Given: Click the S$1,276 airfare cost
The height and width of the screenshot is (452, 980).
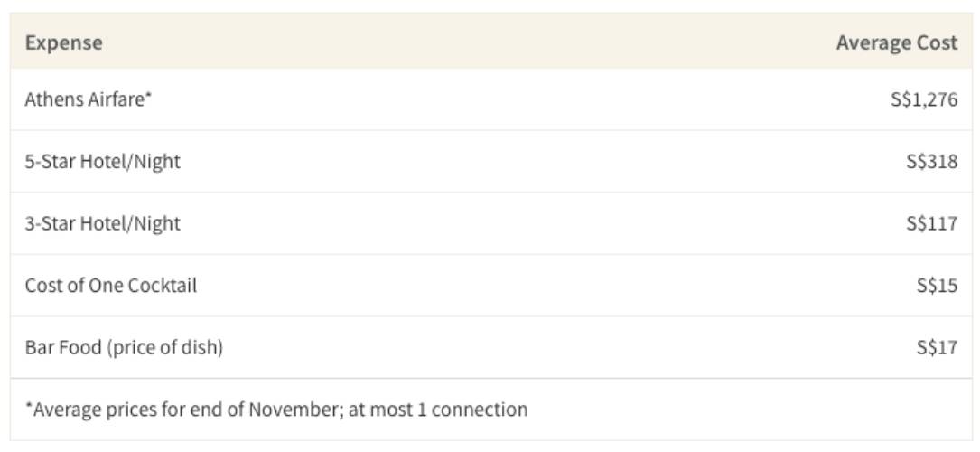Looking at the screenshot, I should point(923,99).
